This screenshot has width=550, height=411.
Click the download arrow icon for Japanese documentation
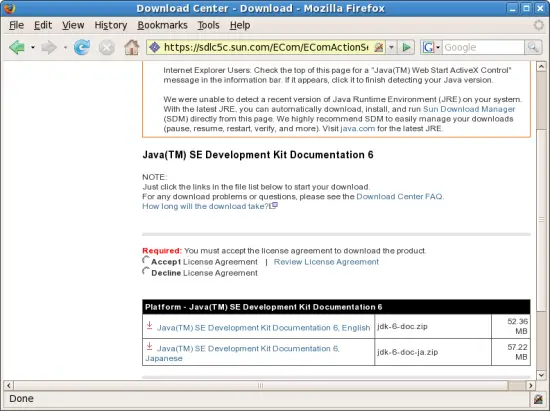149,346
